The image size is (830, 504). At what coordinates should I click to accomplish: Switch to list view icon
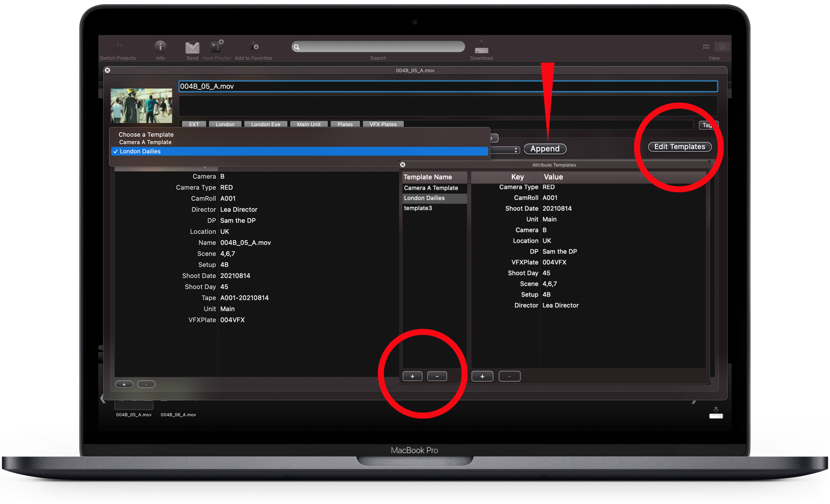[x=722, y=47]
